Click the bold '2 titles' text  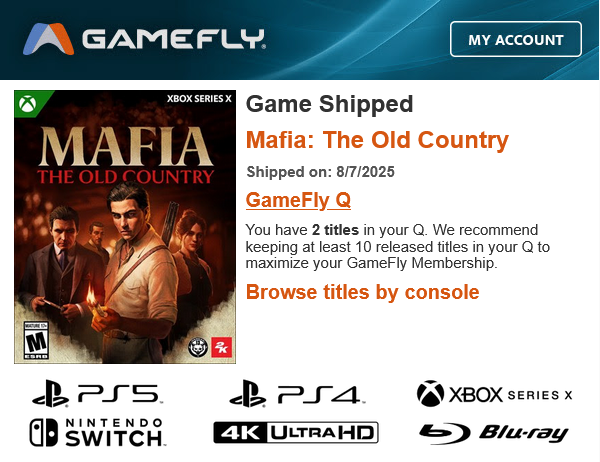pyautogui.click(x=335, y=230)
